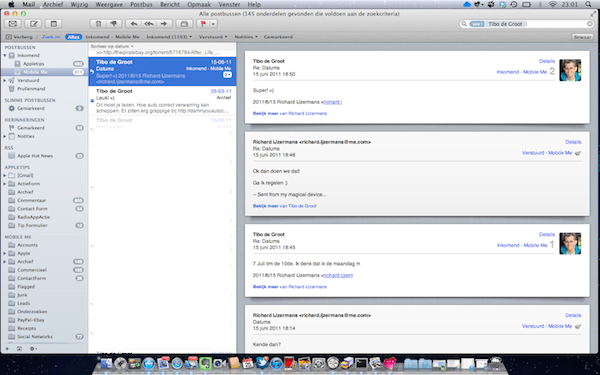Open the Inkomend (1193) dropdown
Screen dimensions: 600x375
pos(169,37)
